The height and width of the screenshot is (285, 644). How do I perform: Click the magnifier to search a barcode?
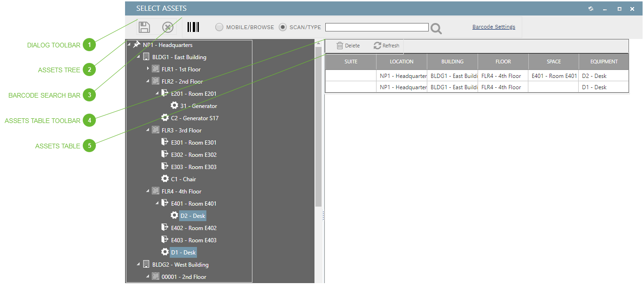tap(435, 28)
